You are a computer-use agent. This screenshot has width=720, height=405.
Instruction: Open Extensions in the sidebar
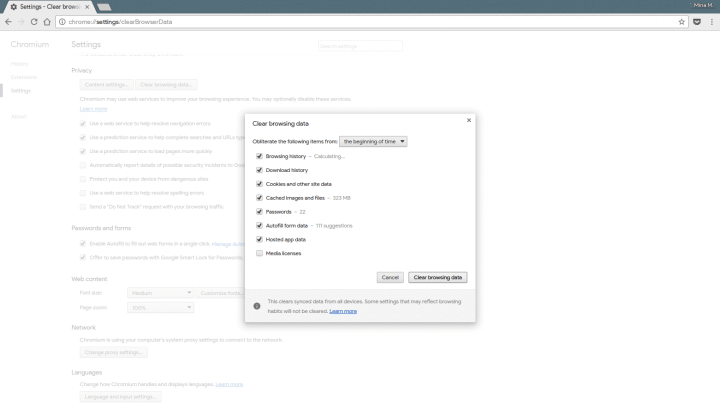click(23, 77)
